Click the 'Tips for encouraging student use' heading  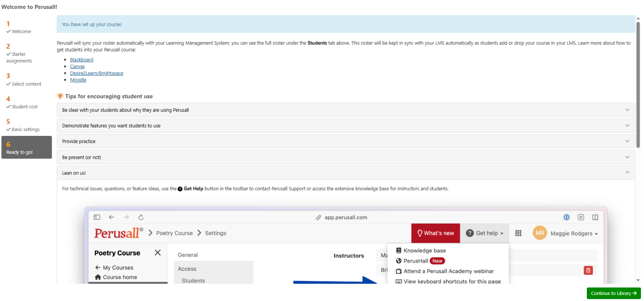point(109,96)
